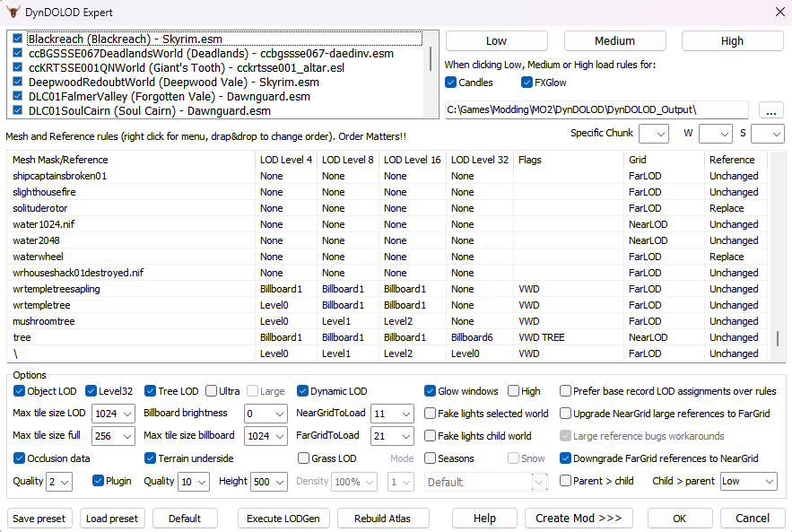Click the output path input field
Image resolution: width=792 pixels, height=532 pixels.
click(596, 109)
